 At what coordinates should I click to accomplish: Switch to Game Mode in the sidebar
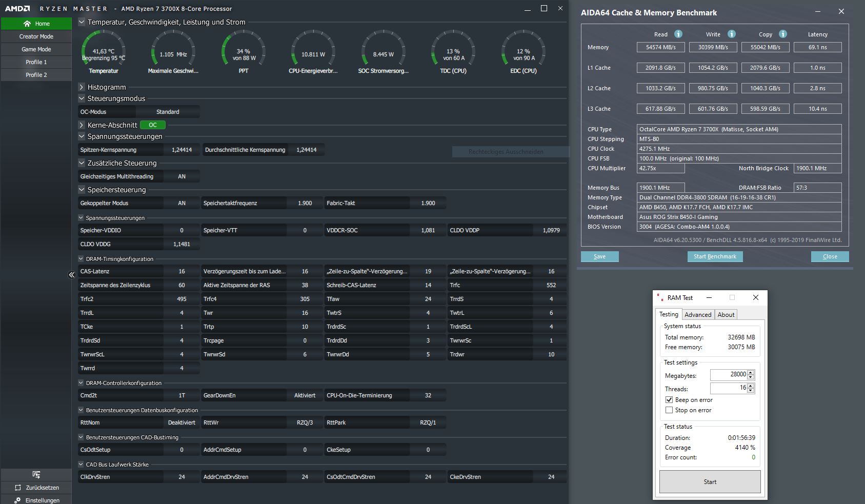pyautogui.click(x=36, y=49)
